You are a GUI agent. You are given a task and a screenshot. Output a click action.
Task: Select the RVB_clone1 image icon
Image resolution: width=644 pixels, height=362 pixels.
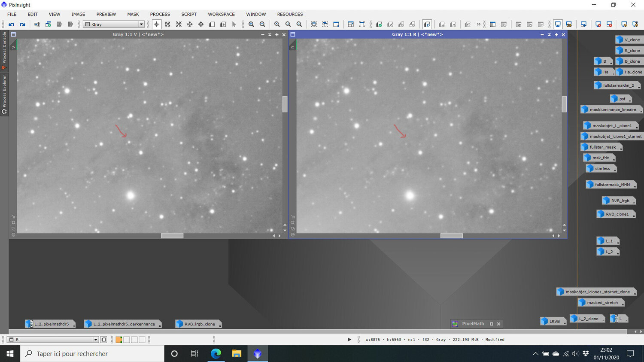click(x=616, y=214)
